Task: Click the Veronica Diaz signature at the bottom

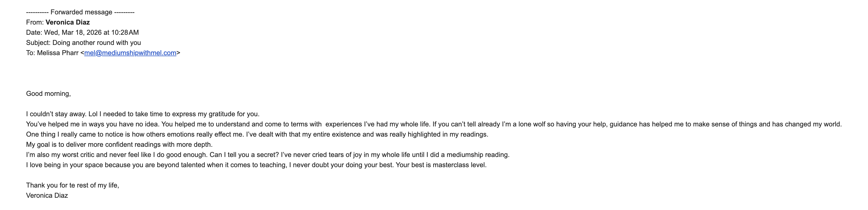Action: pyautogui.click(x=47, y=195)
